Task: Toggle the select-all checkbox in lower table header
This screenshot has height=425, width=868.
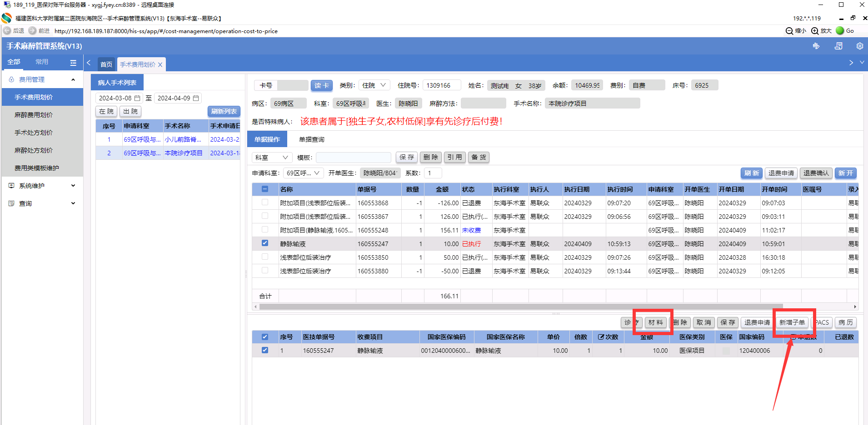Action: pyautogui.click(x=265, y=337)
